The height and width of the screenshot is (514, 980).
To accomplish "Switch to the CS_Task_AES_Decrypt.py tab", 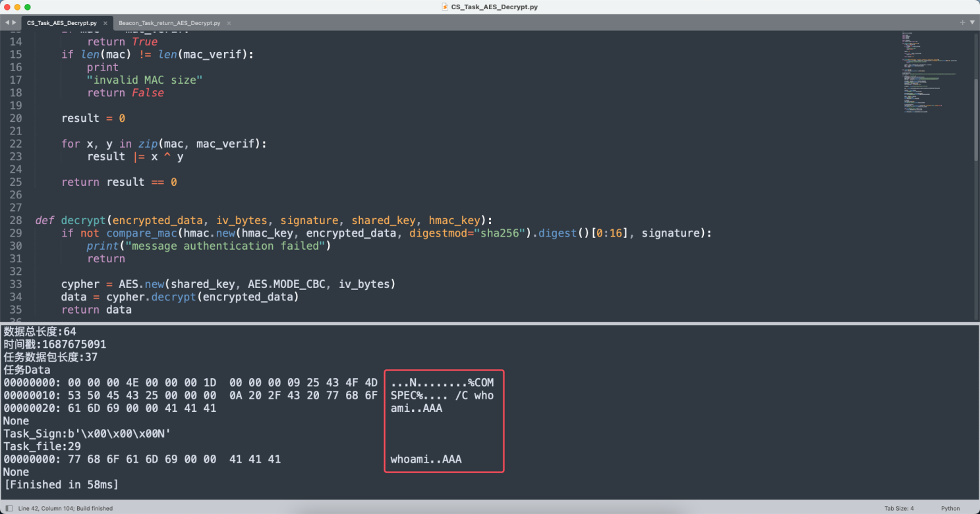I will (x=62, y=23).
